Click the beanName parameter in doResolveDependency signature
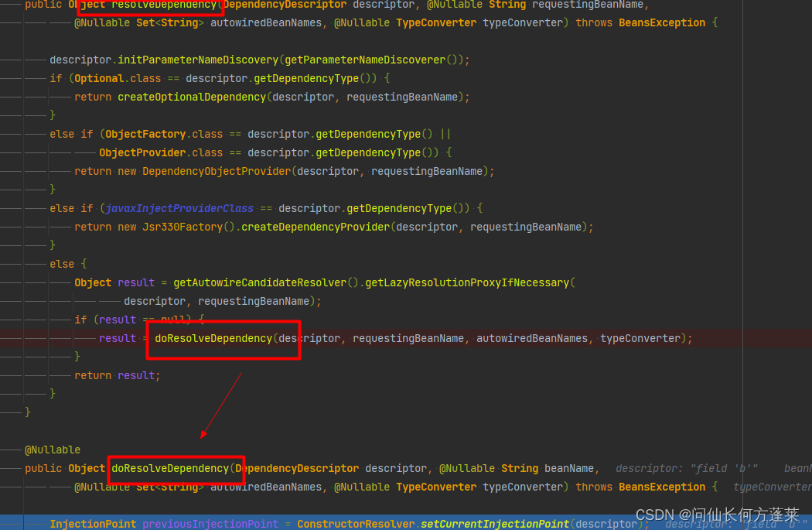This screenshot has height=530, width=812. tap(568, 469)
